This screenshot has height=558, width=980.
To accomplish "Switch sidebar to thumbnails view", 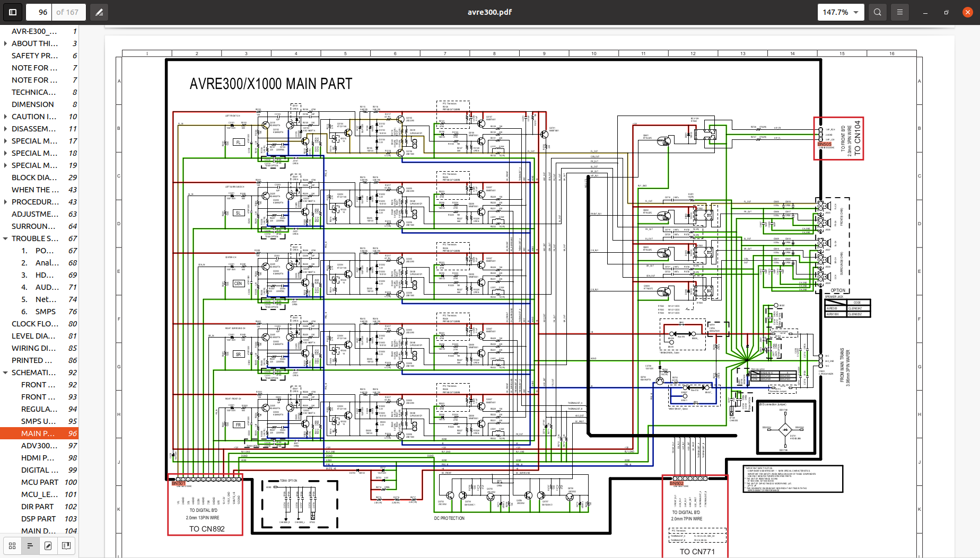I will 12,545.
